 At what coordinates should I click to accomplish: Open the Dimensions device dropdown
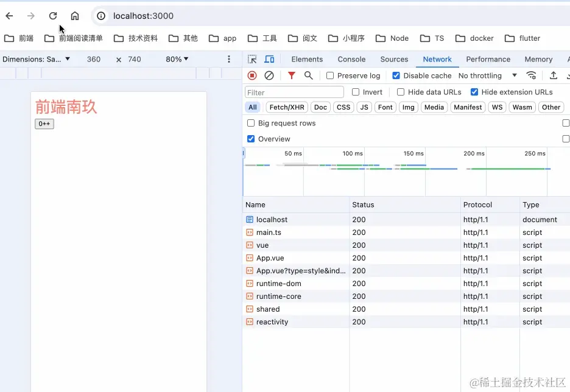pyautogui.click(x=37, y=59)
